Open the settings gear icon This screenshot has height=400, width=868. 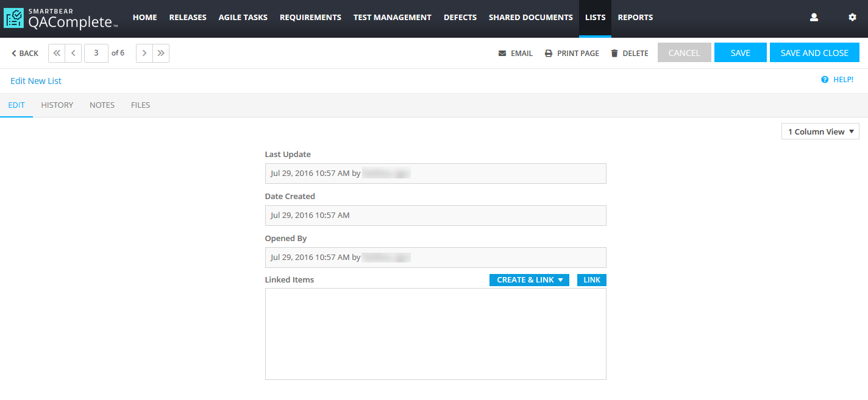(x=852, y=18)
